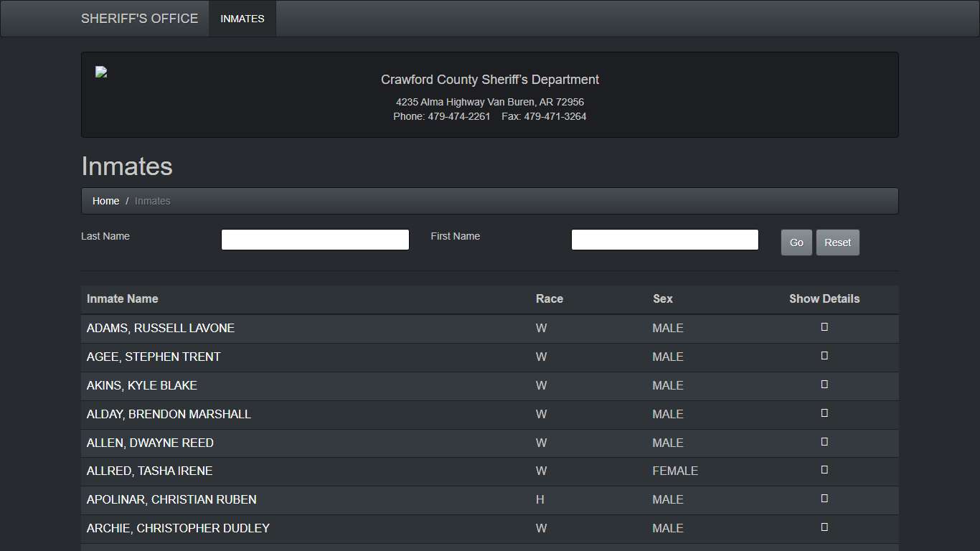The image size is (980, 551).
Task: Focus the First Name input field
Action: tap(664, 240)
